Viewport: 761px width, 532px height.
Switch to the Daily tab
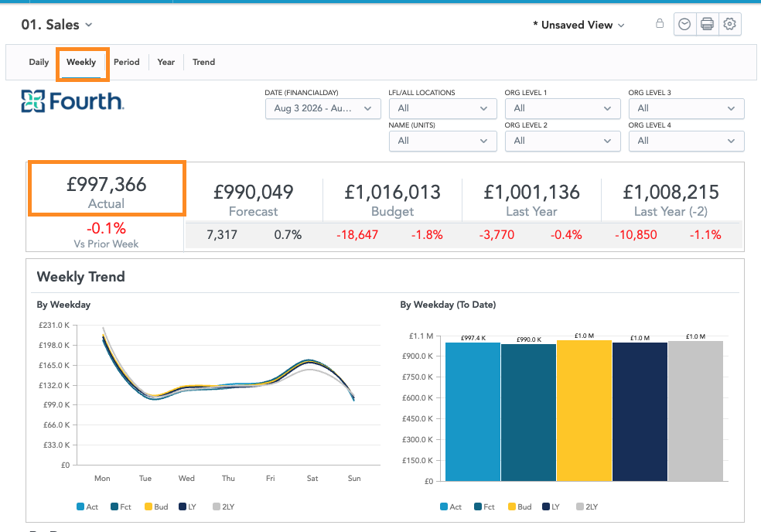point(39,62)
